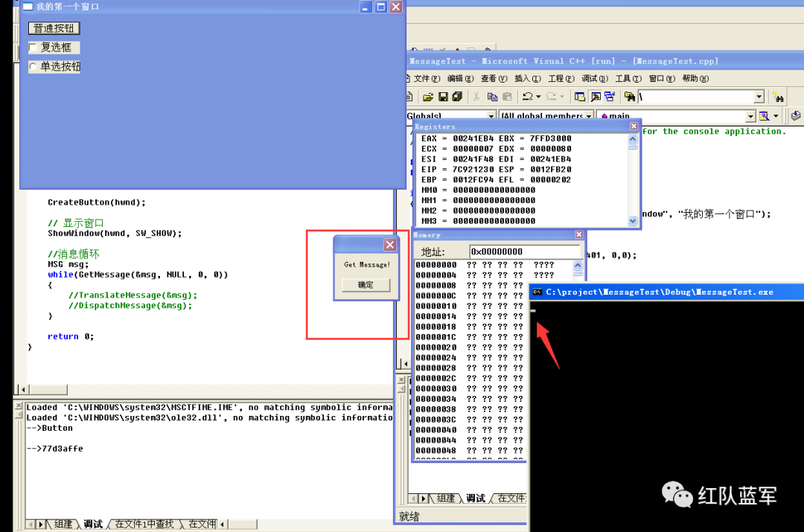Image resolution: width=804 pixels, height=532 pixels.
Task: Click the console icon in MessageTest.exe title bar
Action: coord(537,292)
